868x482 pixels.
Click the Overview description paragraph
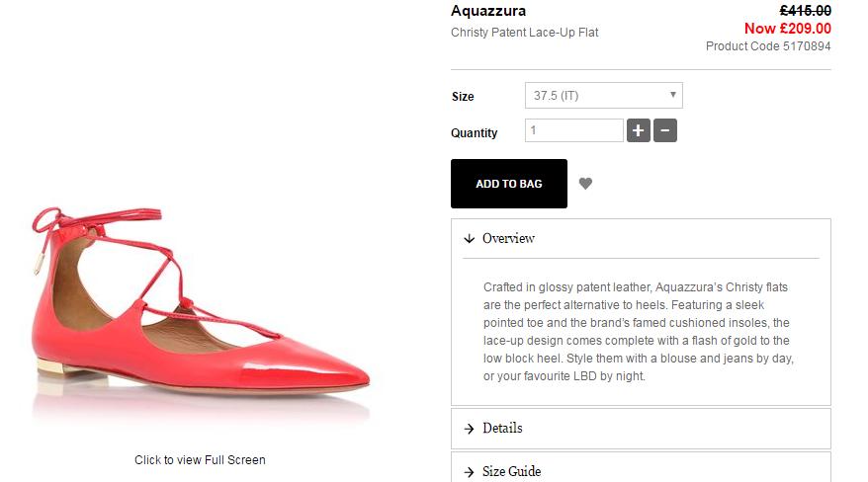click(x=638, y=331)
